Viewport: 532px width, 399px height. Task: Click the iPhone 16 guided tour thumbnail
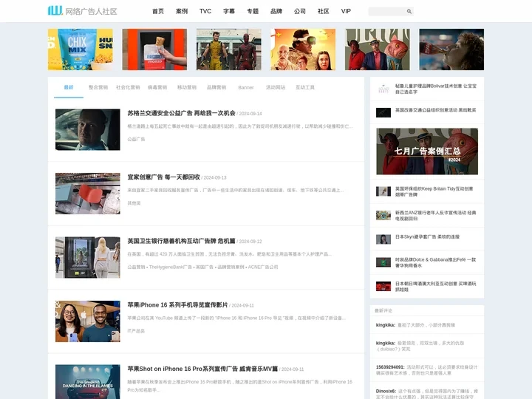(x=87, y=321)
